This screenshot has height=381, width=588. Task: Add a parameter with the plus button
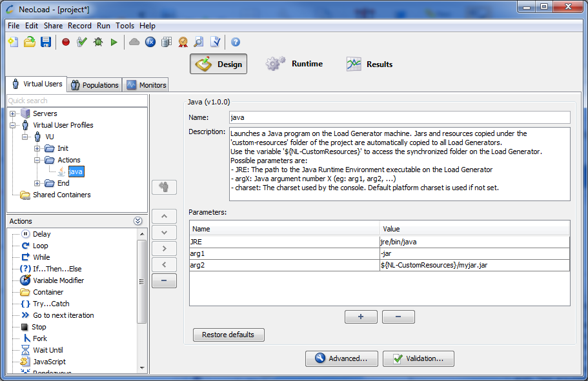tap(361, 317)
